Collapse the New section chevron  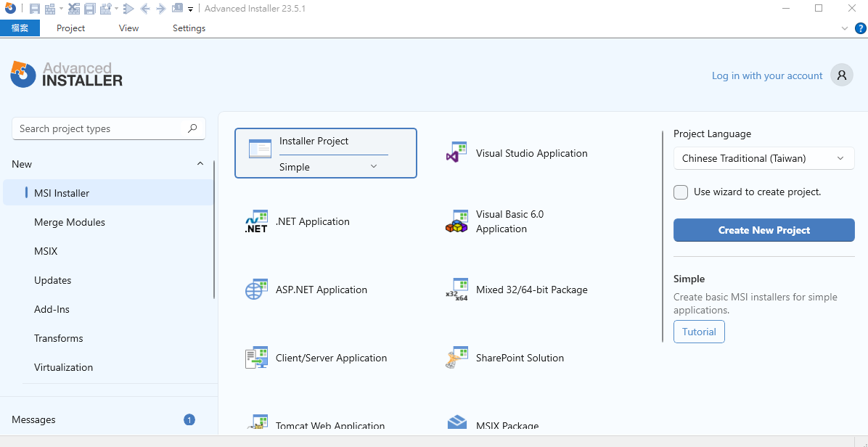point(200,164)
